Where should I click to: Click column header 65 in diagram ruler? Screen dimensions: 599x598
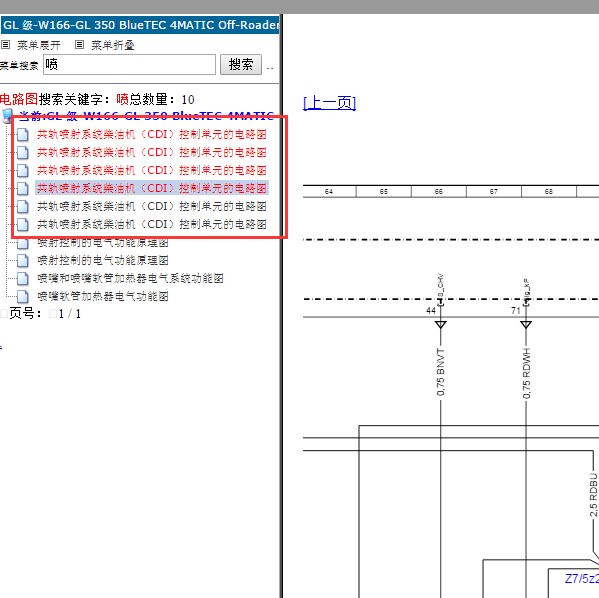(x=384, y=191)
